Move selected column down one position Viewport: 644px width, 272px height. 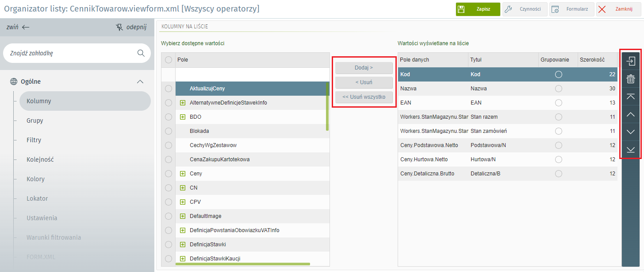[x=631, y=132]
